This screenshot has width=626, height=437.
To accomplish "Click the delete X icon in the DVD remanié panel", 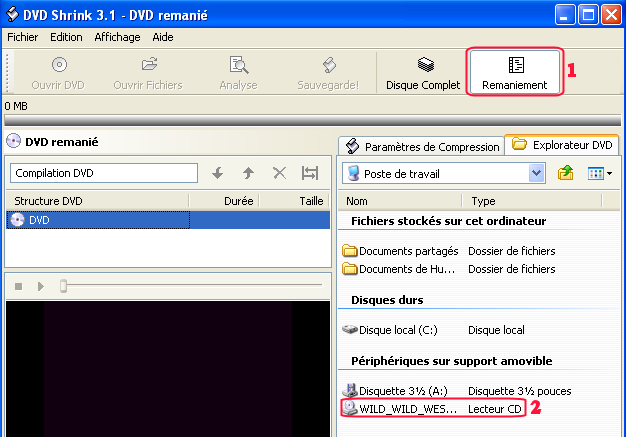I will pos(279,173).
